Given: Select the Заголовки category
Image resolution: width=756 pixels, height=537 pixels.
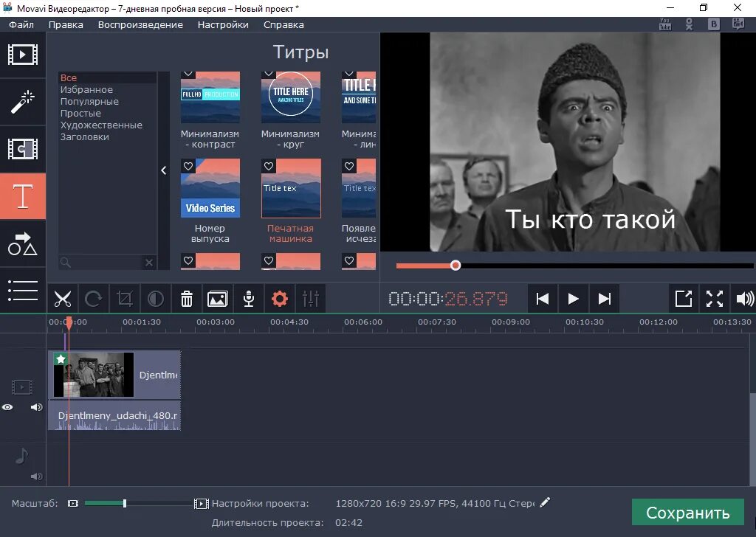Looking at the screenshot, I should tap(107, 136).
